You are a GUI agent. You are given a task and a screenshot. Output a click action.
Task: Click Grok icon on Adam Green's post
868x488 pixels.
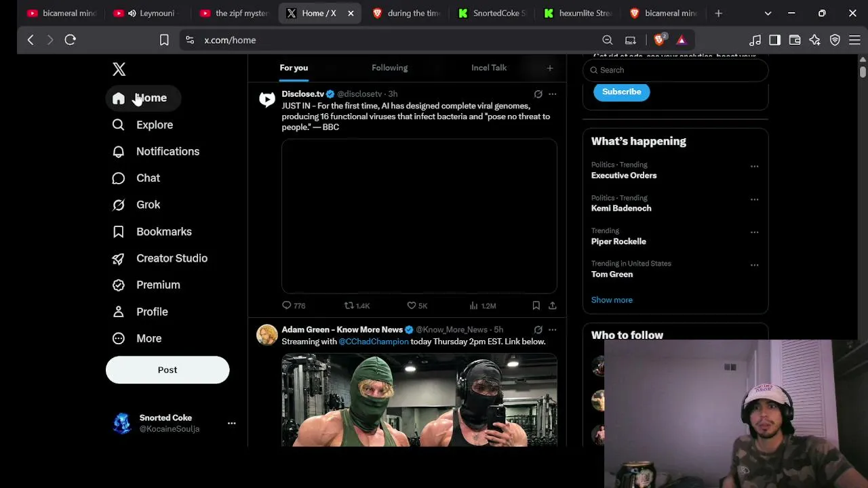[x=538, y=330]
